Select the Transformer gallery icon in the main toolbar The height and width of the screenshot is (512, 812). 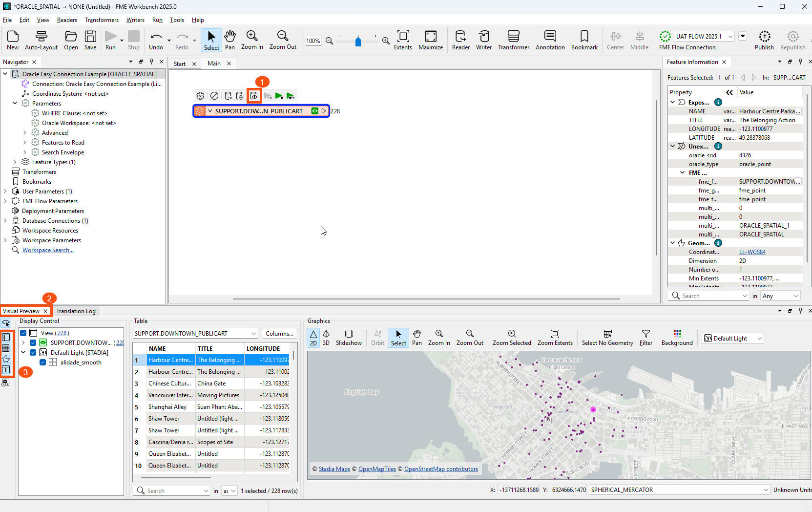click(x=514, y=41)
